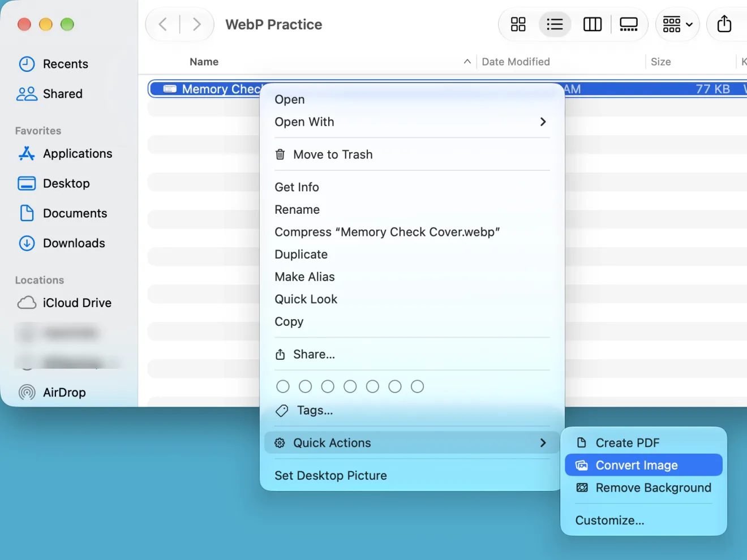
Task: Click the 77 KB size value
Action: [712, 89]
